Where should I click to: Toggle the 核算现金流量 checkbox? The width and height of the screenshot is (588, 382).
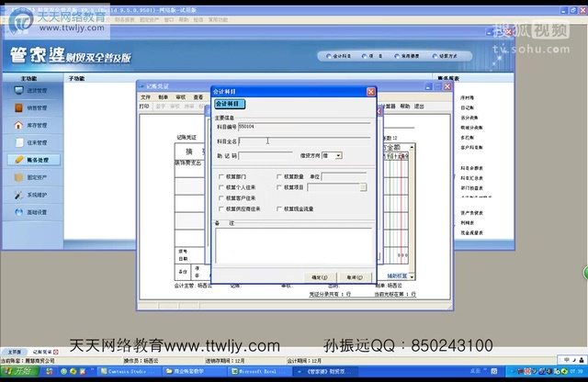[279, 208]
